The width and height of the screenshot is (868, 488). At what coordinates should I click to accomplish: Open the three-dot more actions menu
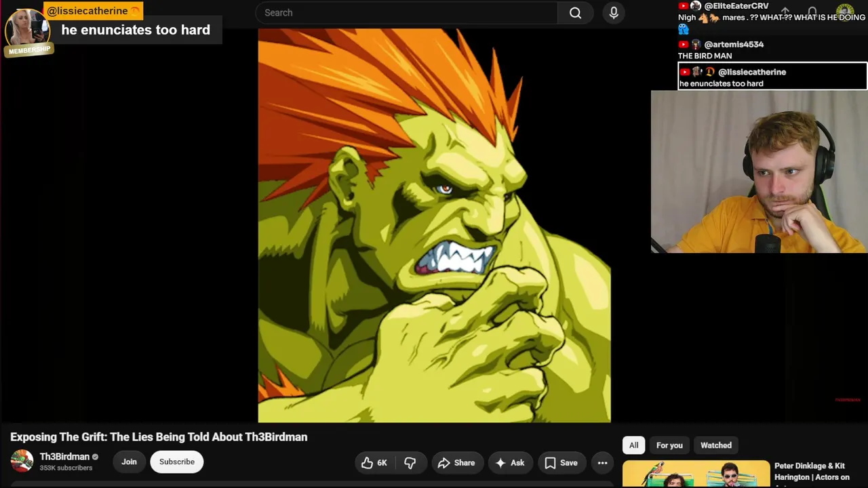click(602, 463)
